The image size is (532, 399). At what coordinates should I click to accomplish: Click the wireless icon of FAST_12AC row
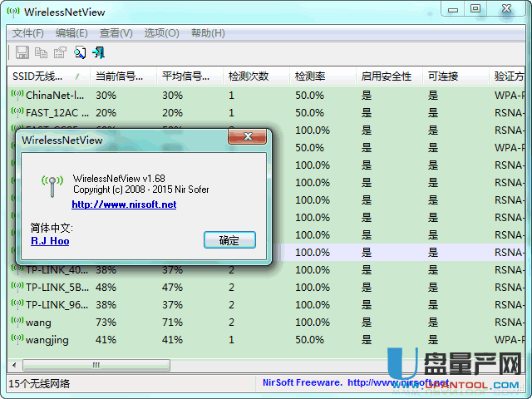[17, 111]
